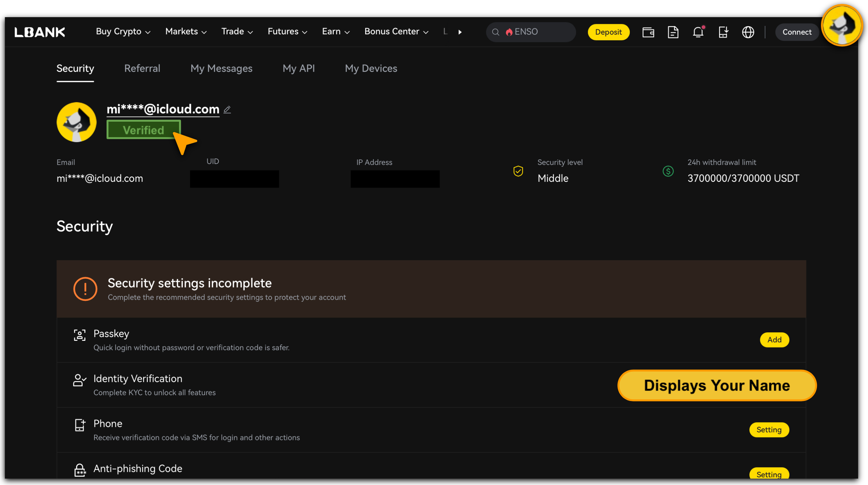Expand the Earn menu
Image resolution: width=868 pixels, height=485 pixels.
[x=336, y=32]
